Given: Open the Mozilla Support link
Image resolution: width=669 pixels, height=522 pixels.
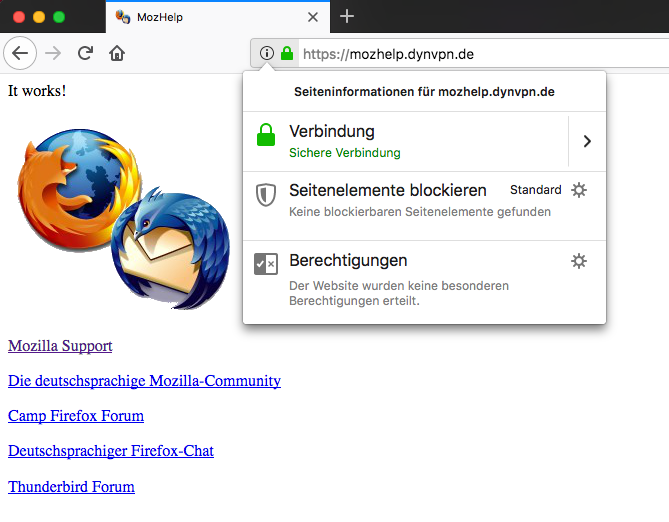Looking at the screenshot, I should [60, 346].
